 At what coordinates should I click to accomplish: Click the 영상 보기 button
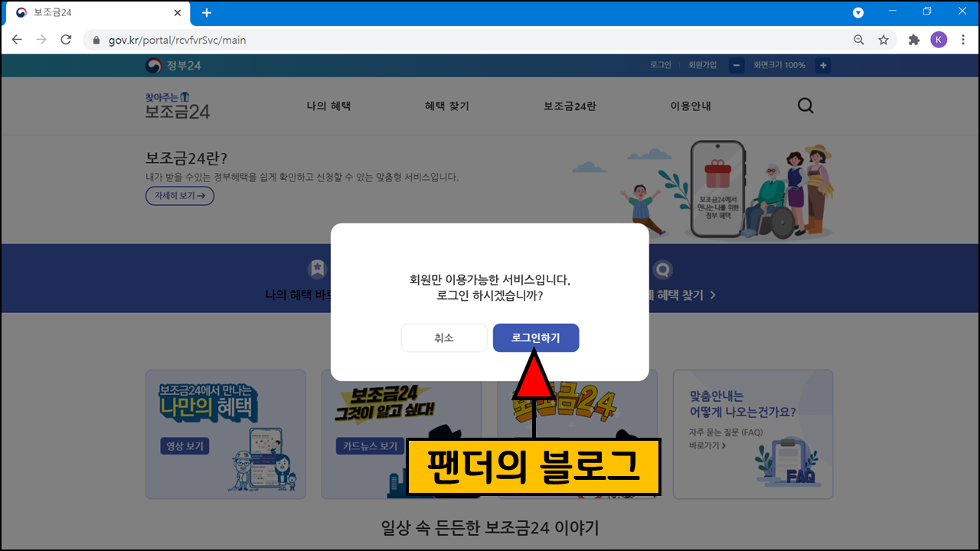point(185,446)
